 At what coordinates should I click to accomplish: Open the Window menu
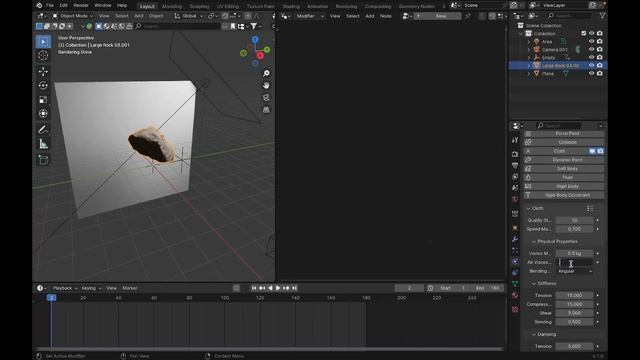[x=103, y=5]
